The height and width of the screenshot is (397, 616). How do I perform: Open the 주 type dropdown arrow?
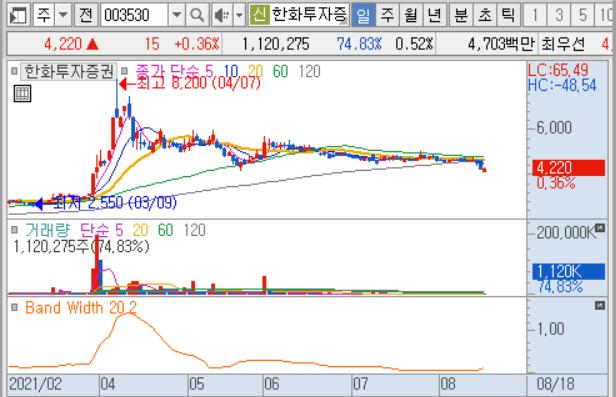click(62, 15)
